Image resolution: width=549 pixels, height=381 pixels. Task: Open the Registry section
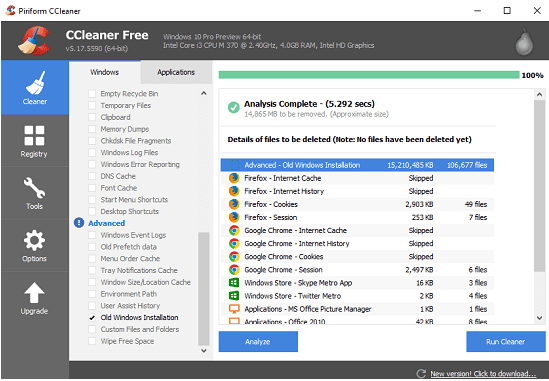click(35, 140)
